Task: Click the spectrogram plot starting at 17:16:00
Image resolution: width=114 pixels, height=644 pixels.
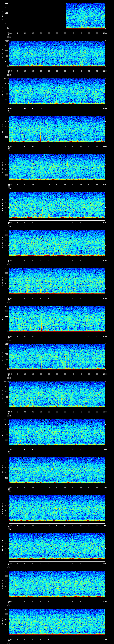Action: [57, 281]
